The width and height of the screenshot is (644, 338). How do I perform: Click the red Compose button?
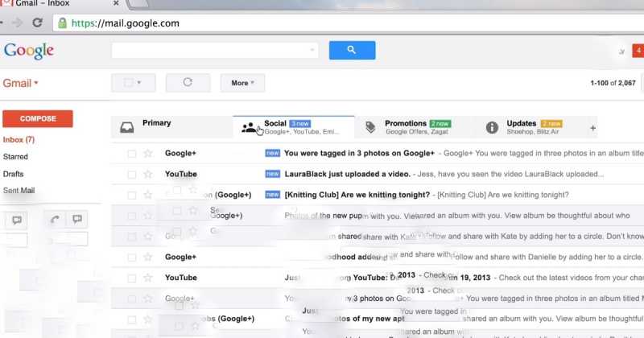coord(38,118)
